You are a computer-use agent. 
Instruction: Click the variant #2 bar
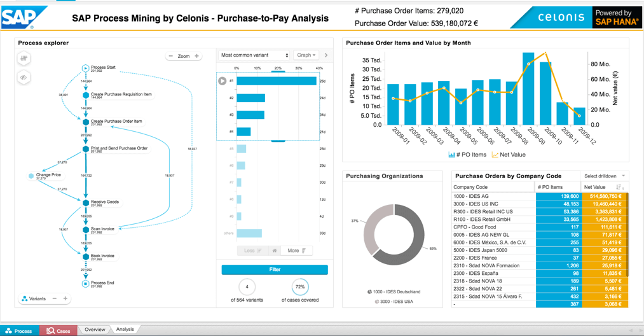(250, 98)
